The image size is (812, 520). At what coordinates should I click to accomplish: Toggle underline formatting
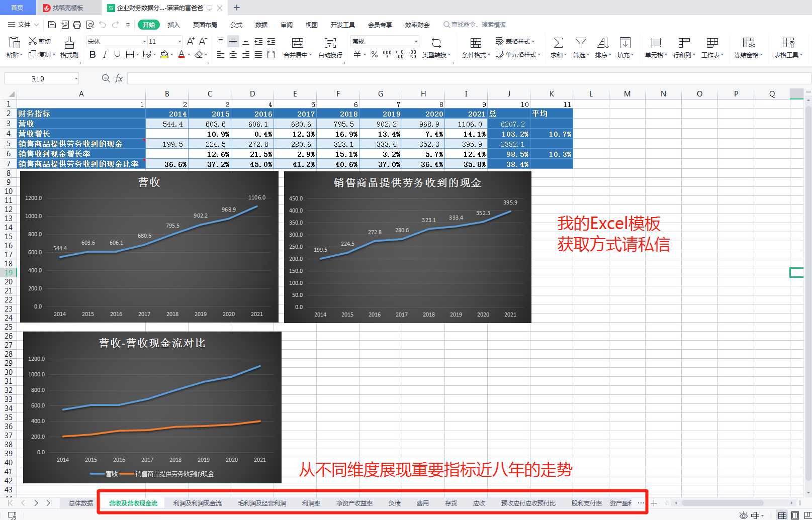tap(117, 54)
